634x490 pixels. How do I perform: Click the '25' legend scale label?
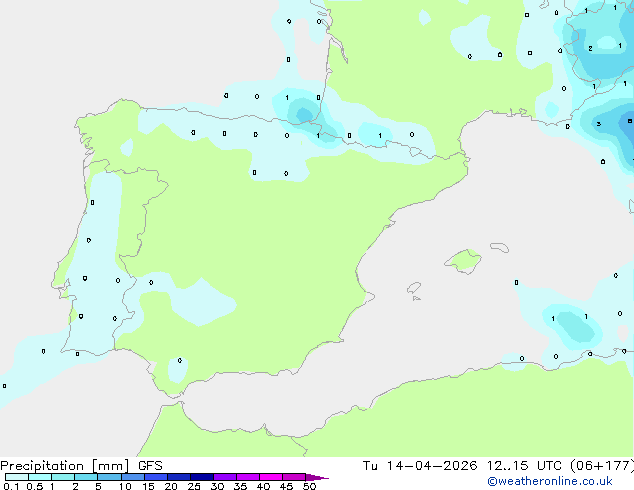coord(194,486)
